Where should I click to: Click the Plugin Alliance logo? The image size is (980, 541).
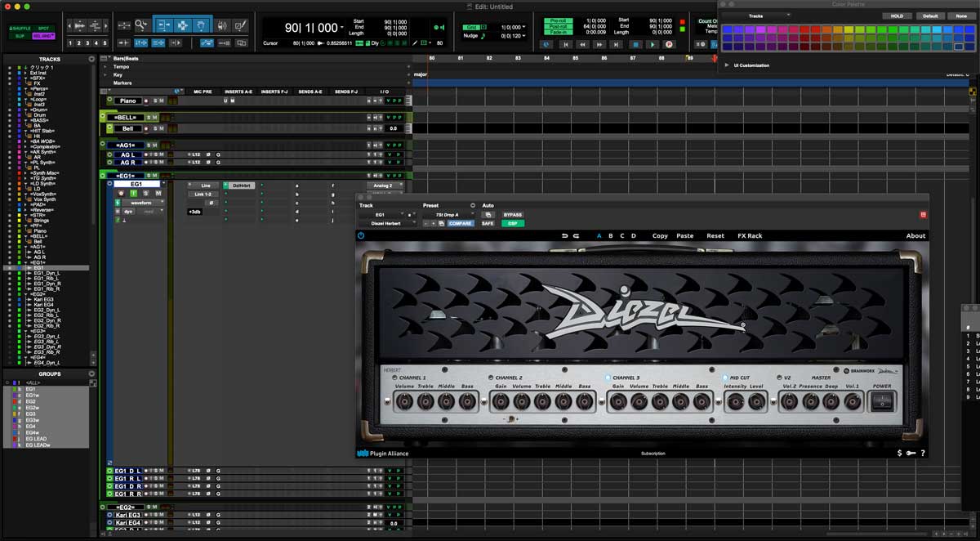point(382,454)
